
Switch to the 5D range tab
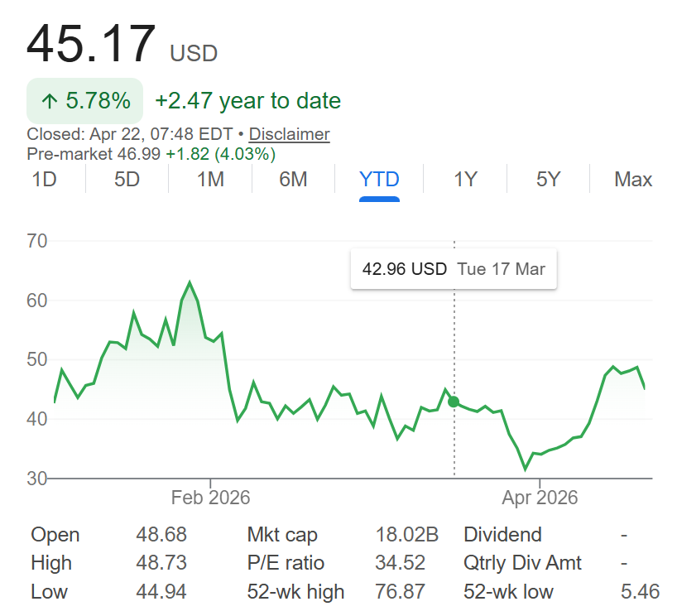tap(127, 180)
